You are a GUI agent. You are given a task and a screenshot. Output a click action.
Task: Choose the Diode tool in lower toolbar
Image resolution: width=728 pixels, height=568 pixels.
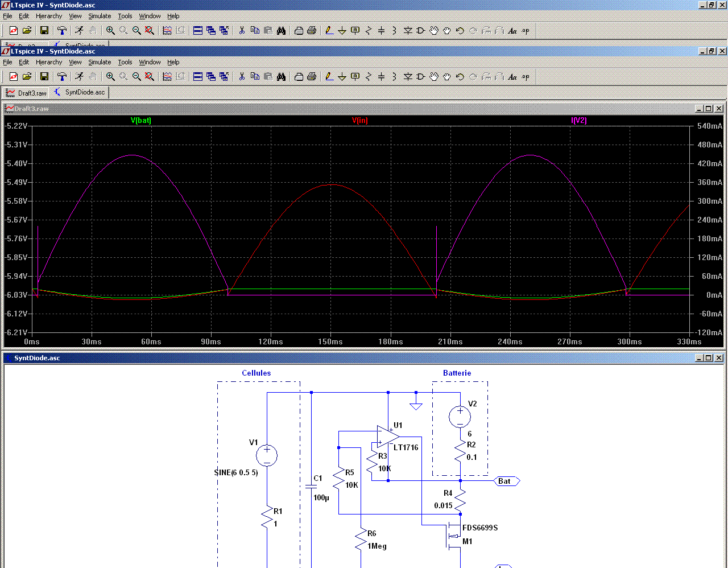point(408,77)
